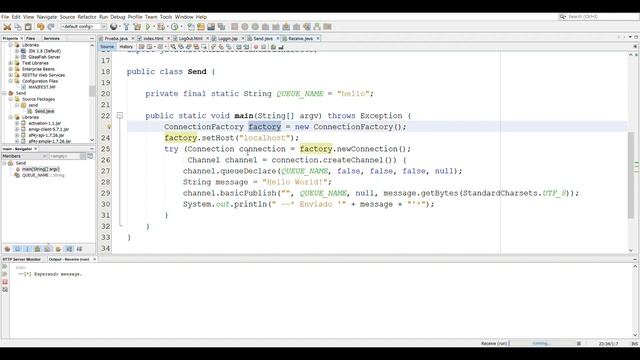Click in the Search (Ctrl+I) field
The width and height of the screenshot is (640, 360).
tap(600, 17)
